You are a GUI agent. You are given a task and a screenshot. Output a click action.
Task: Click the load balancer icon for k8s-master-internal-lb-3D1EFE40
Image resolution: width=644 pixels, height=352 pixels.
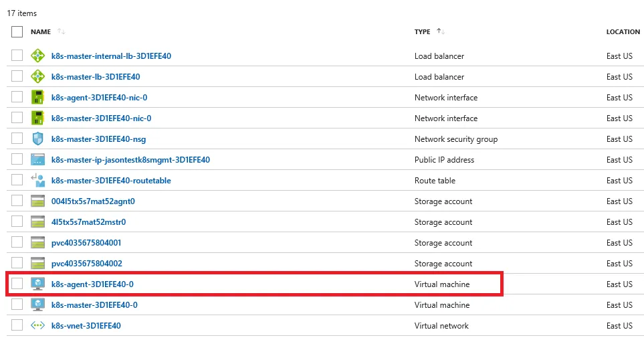click(x=37, y=56)
